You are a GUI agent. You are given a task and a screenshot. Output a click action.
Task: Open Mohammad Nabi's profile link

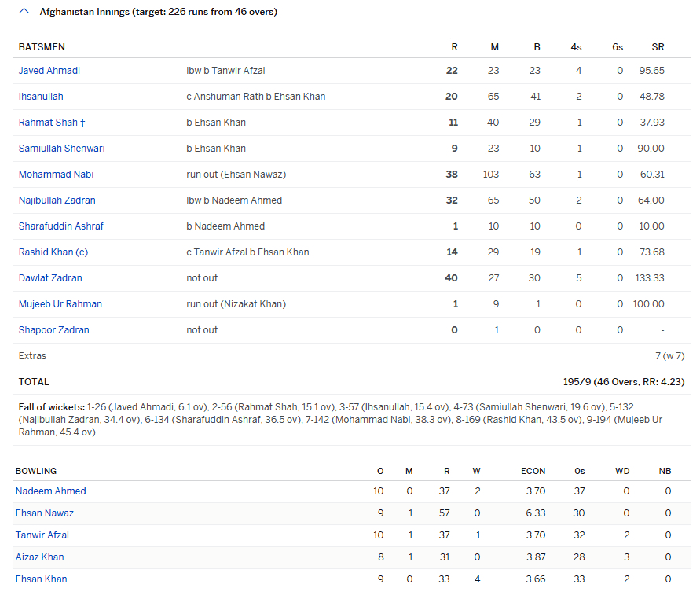click(x=56, y=175)
